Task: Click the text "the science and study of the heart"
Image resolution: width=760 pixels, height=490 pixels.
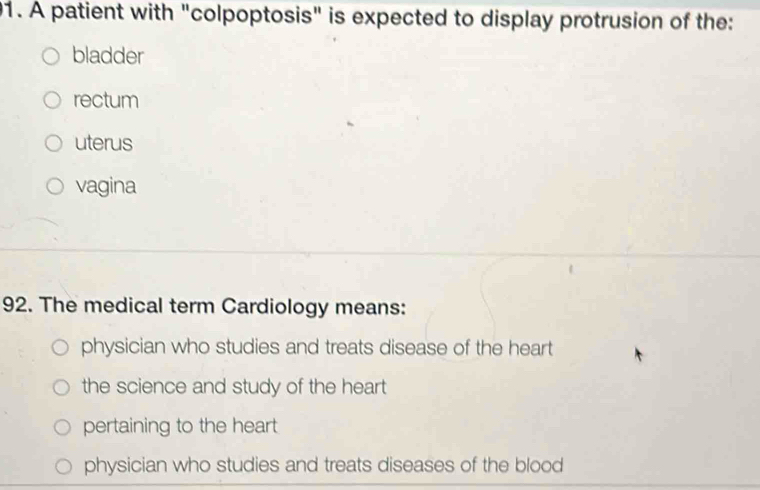Action: pos(233,387)
